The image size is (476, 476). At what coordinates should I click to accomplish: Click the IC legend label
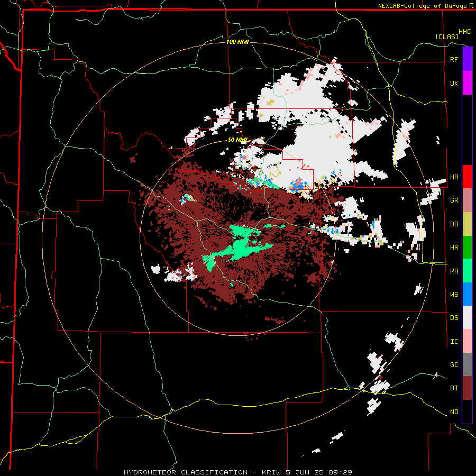pyautogui.click(x=454, y=342)
